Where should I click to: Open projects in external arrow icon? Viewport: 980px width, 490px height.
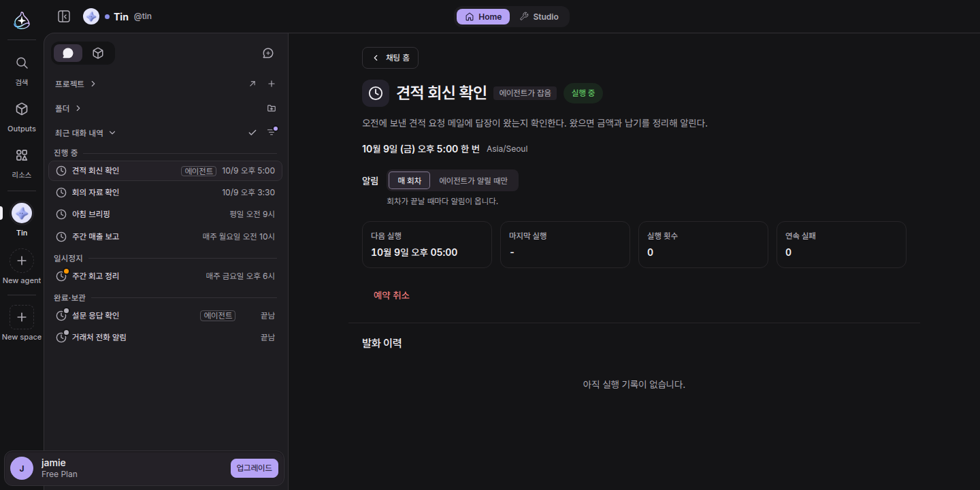coord(252,84)
